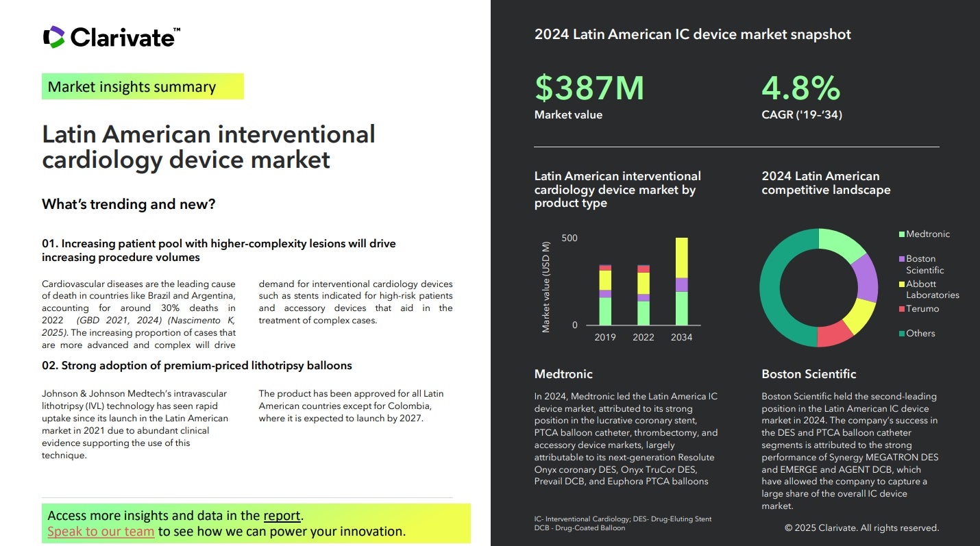Click the 2019 bar in the chart

coord(605,295)
